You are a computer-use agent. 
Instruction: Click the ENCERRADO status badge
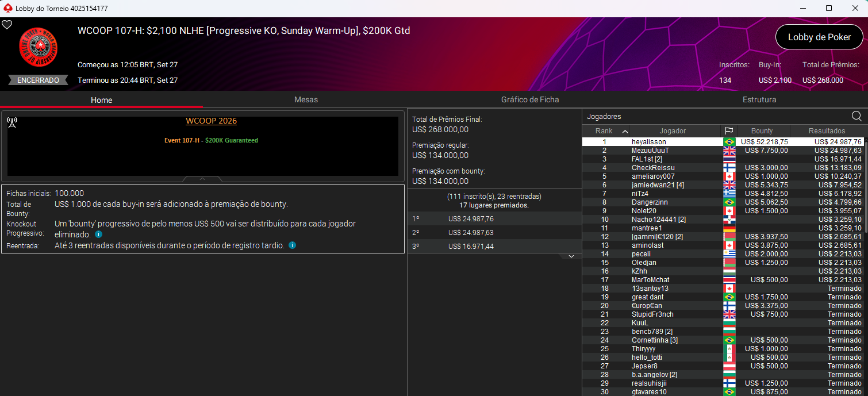[38, 80]
